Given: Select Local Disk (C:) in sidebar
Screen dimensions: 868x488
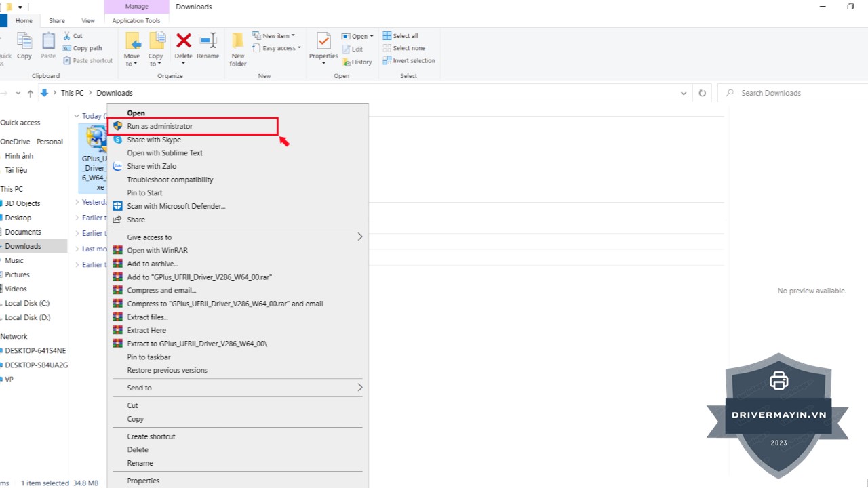Looking at the screenshot, I should 27,303.
